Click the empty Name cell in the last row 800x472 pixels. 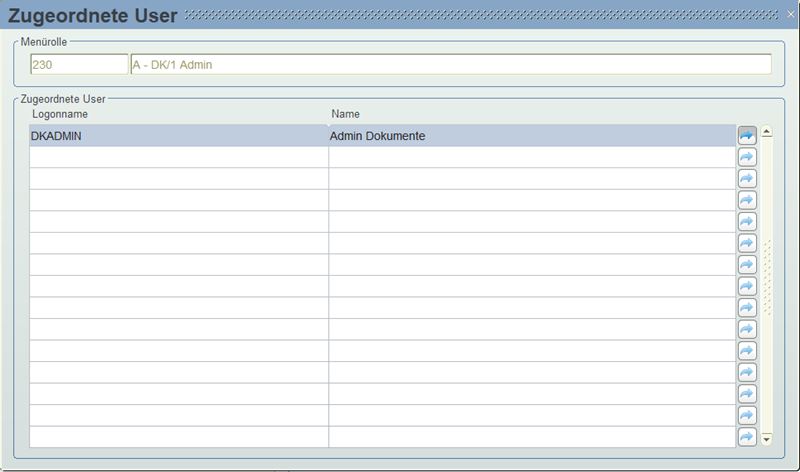(531, 437)
